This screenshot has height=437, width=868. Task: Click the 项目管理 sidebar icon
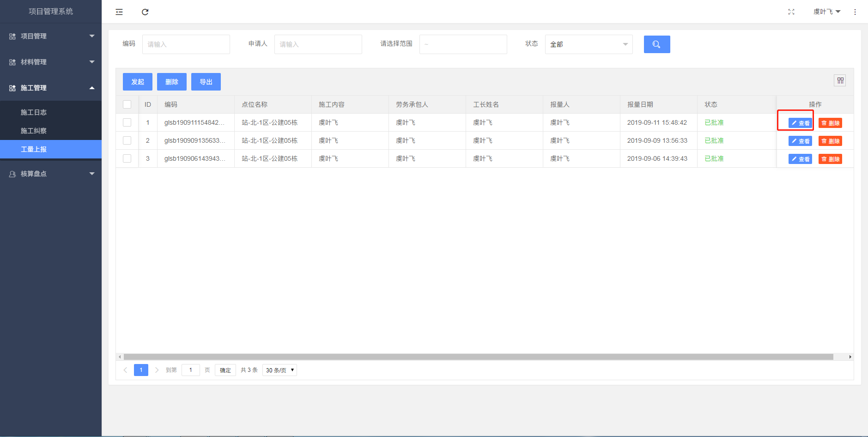(12, 36)
